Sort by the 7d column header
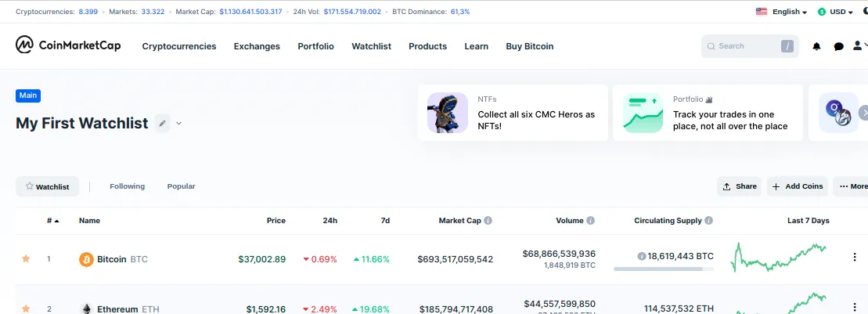The height and width of the screenshot is (314, 868). pos(385,220)
